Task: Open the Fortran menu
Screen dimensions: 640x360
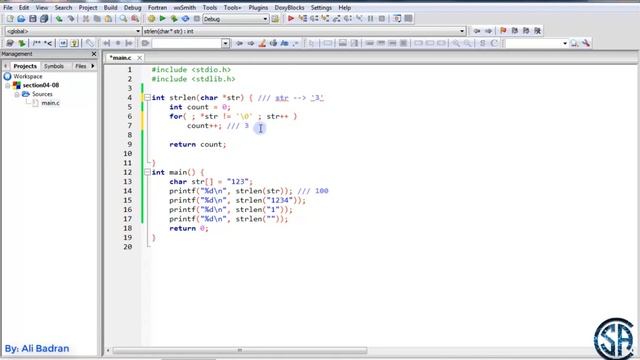Action: [157, 7]
